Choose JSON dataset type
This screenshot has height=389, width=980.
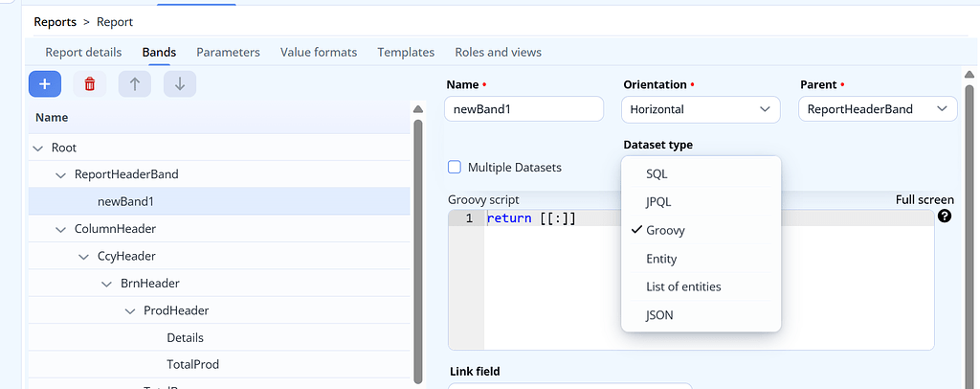[x=701, y=315]
